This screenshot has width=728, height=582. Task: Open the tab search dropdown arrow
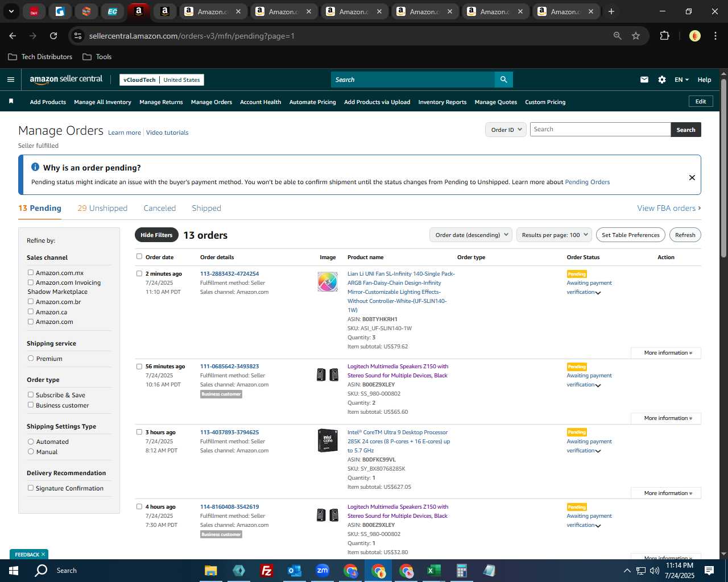tap(11, 11)
